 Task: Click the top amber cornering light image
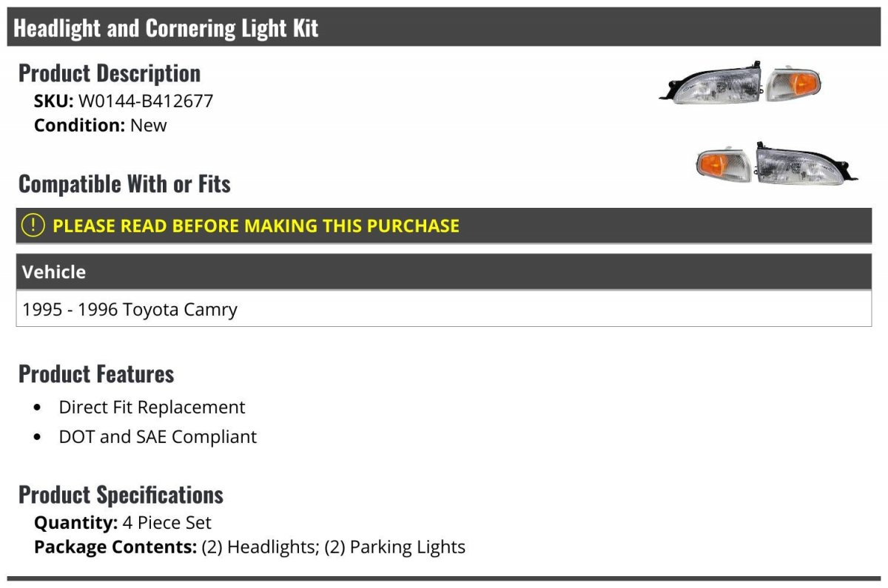point(793,84)
